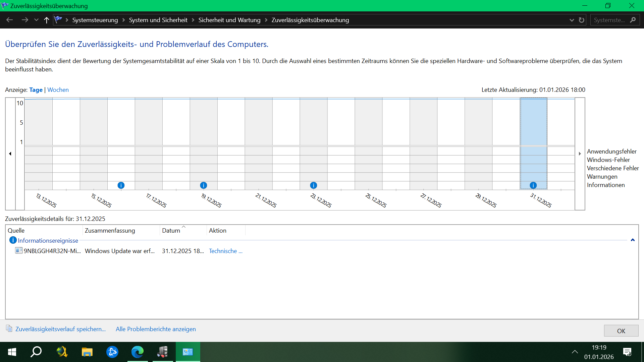The width and height of the screenshot is (644, 362).
Task: Open recent locations dropdown arrow
Action: [x=36, y=20]
